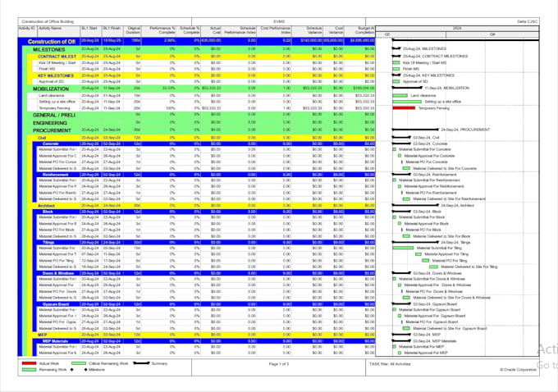Click the Schedule % Complete column header

point(188,30)
